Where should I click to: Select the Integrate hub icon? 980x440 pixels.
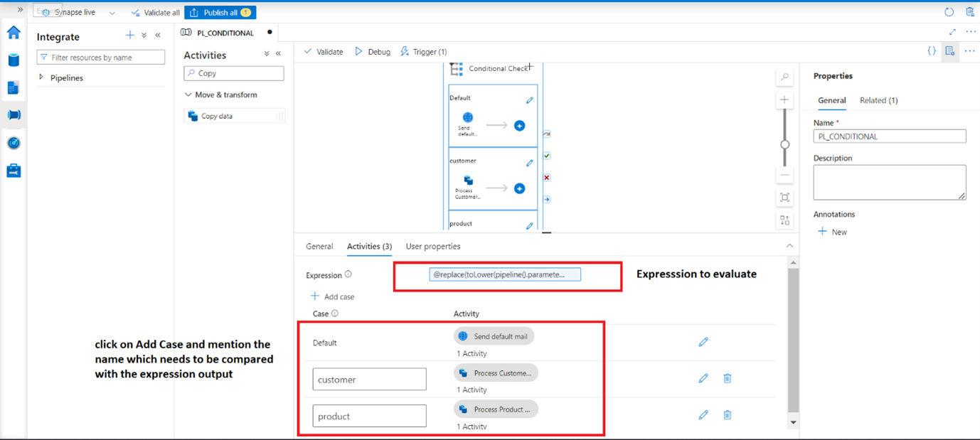click(x=13, y=114)
